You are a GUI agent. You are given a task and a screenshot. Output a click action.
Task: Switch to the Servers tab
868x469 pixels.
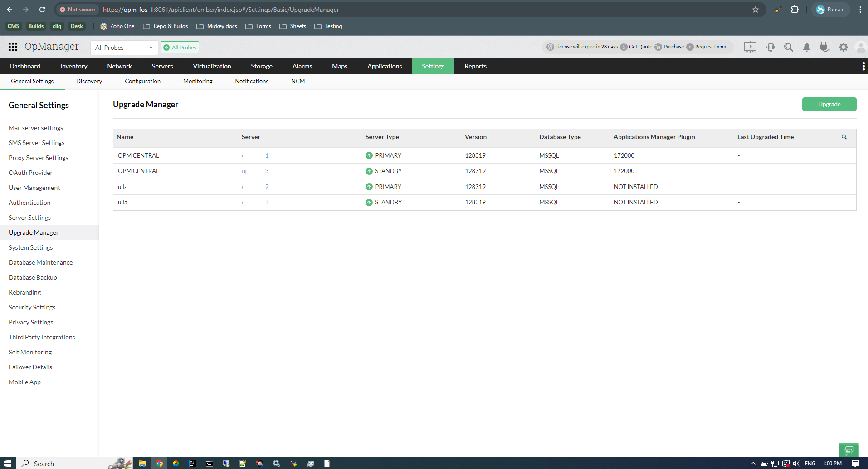(162, 66)
